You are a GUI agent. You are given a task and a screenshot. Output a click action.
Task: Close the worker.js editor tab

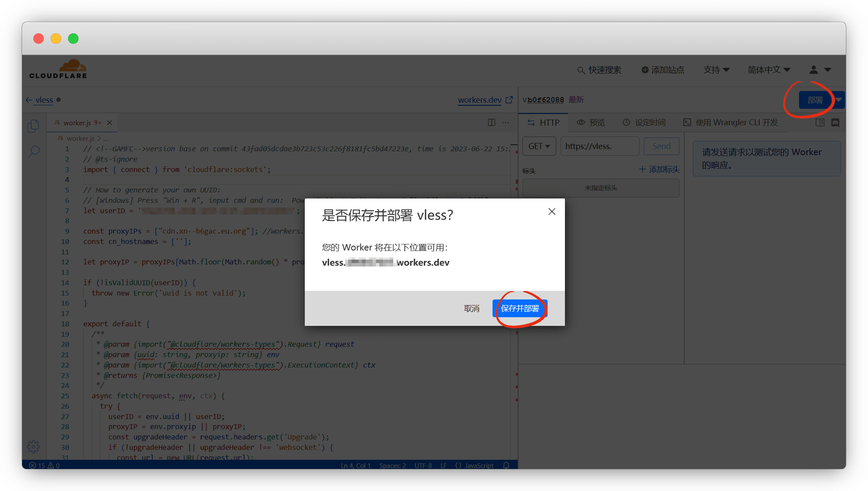pos(110,123)
